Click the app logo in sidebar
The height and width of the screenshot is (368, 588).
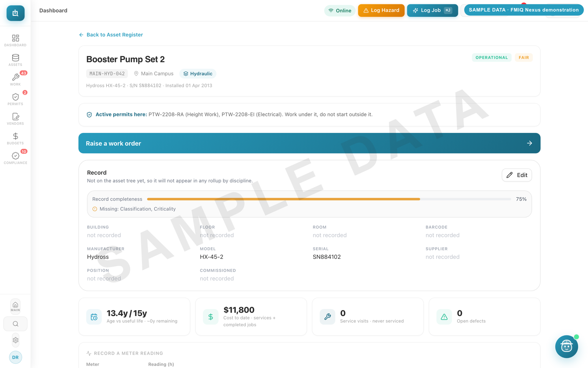pyautogui.click(x=15, y=13)
